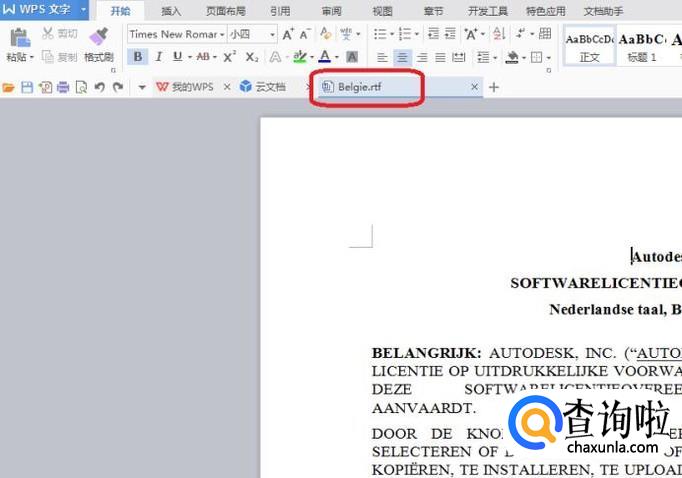Viewport: 682px width, 478px height.
Task: Open highlight color dropdown arrow
Action: pos(311,57)
